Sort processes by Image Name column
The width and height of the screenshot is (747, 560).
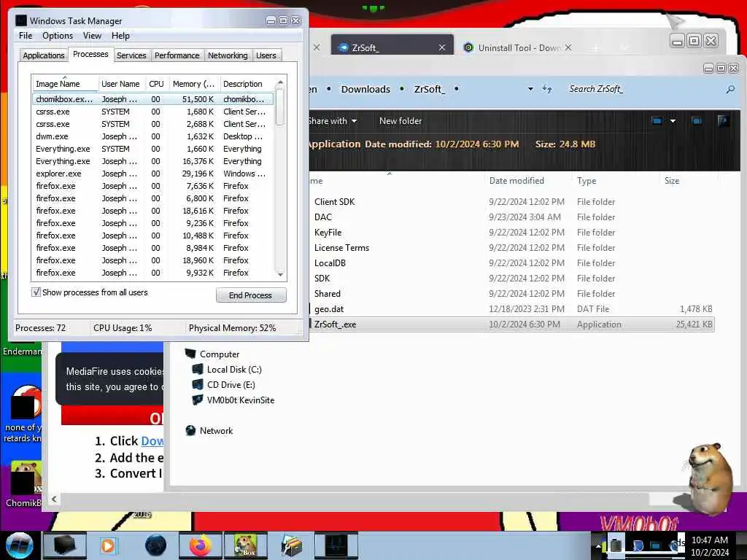[65, 84]
